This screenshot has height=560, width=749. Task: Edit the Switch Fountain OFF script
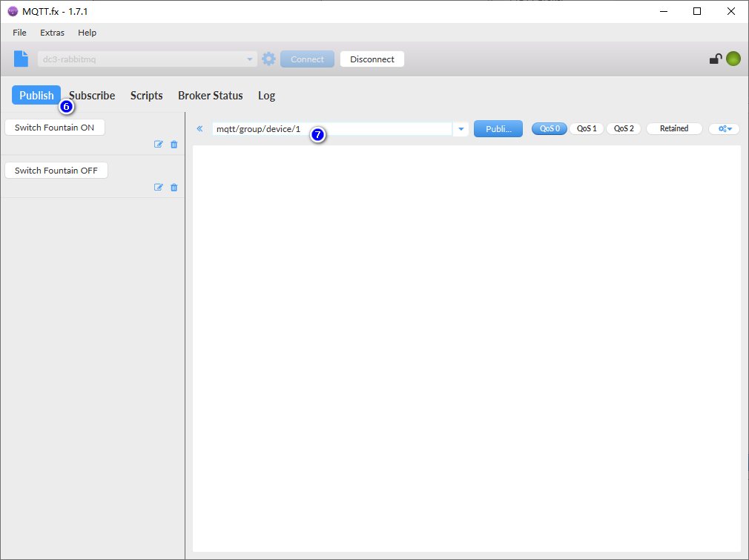(x=158, y=188)
